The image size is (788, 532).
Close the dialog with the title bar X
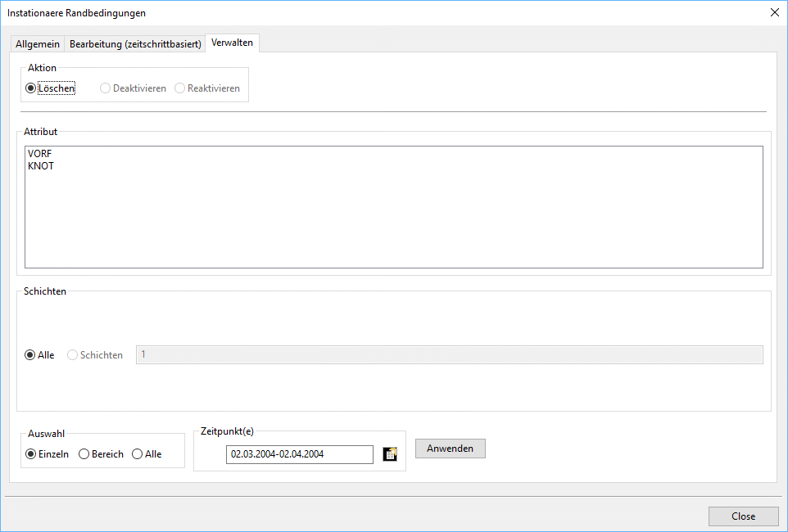(774, 12)
